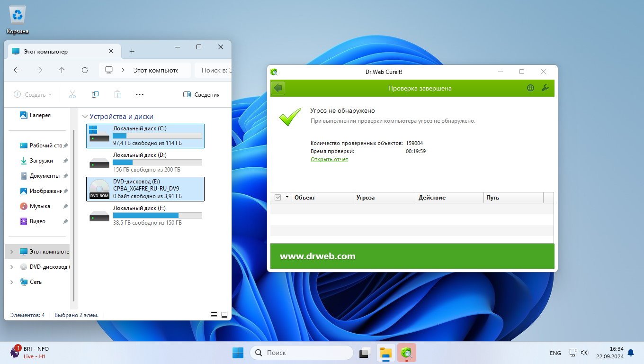Switch to details list view layout

click(x=214, y=315)
